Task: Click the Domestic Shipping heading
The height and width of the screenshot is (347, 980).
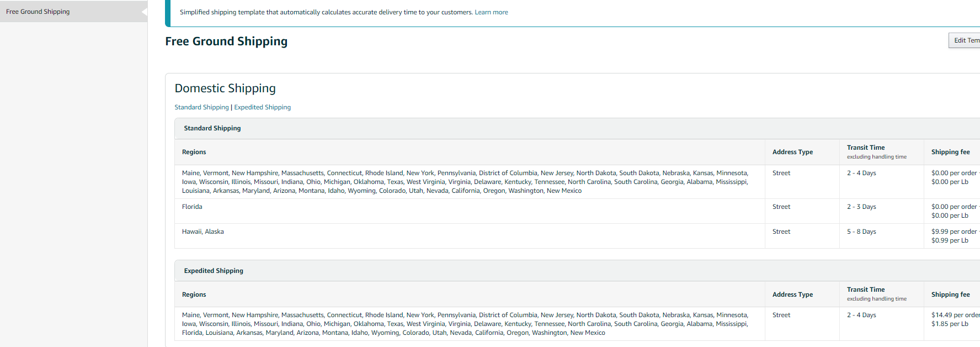Action: point(225,88)
